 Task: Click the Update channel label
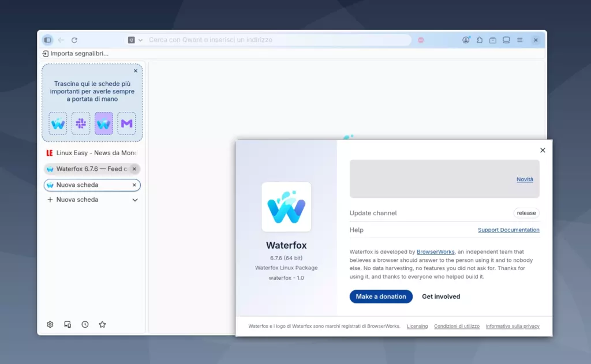(373, 213)
